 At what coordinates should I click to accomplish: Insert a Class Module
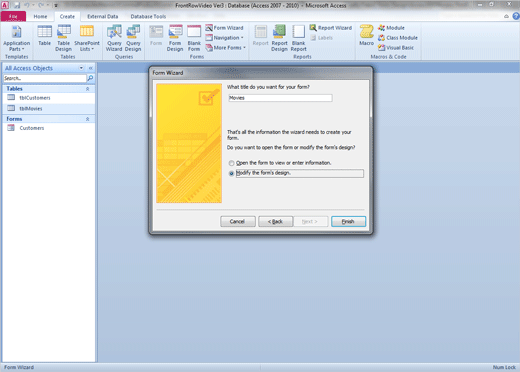point(398,38)
